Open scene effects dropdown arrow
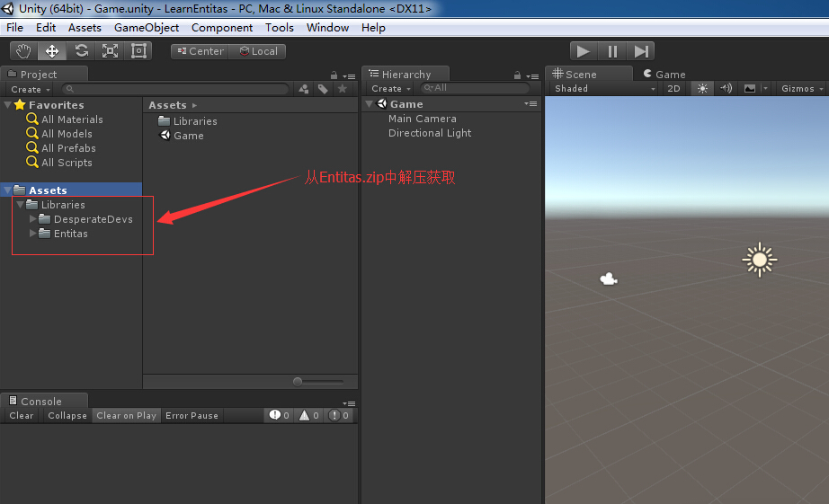829x504 pixels. click(765, 89)
